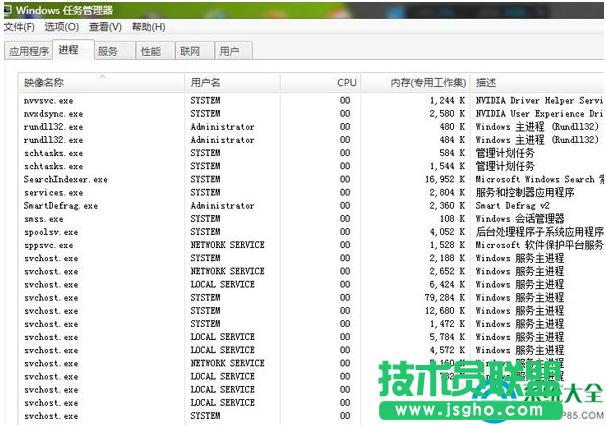
Task: Open the 文件(F) menu
Action: pos(19,27)
